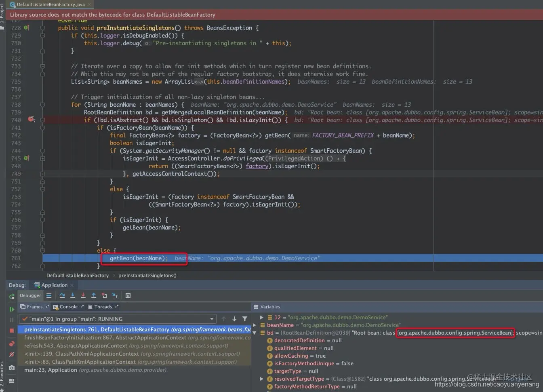Run to cursor
The image size is (543, 392).
click(x=115, y=295)
